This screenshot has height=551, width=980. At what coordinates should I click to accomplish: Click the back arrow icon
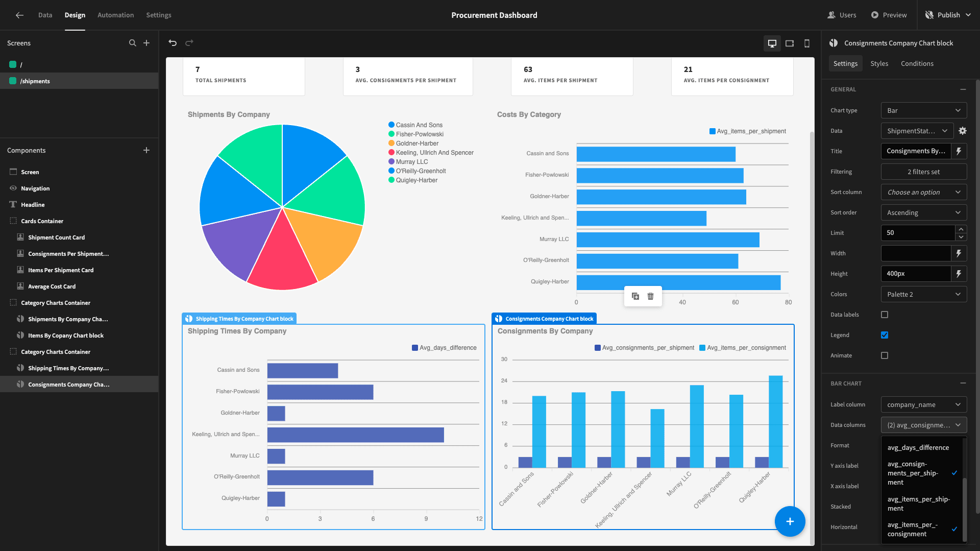(x=19, y=15)
